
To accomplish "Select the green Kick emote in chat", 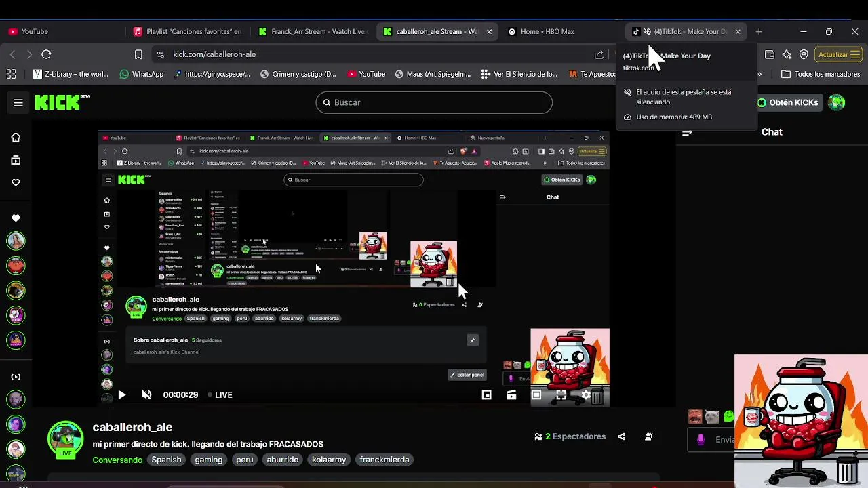I will [728, 416].
